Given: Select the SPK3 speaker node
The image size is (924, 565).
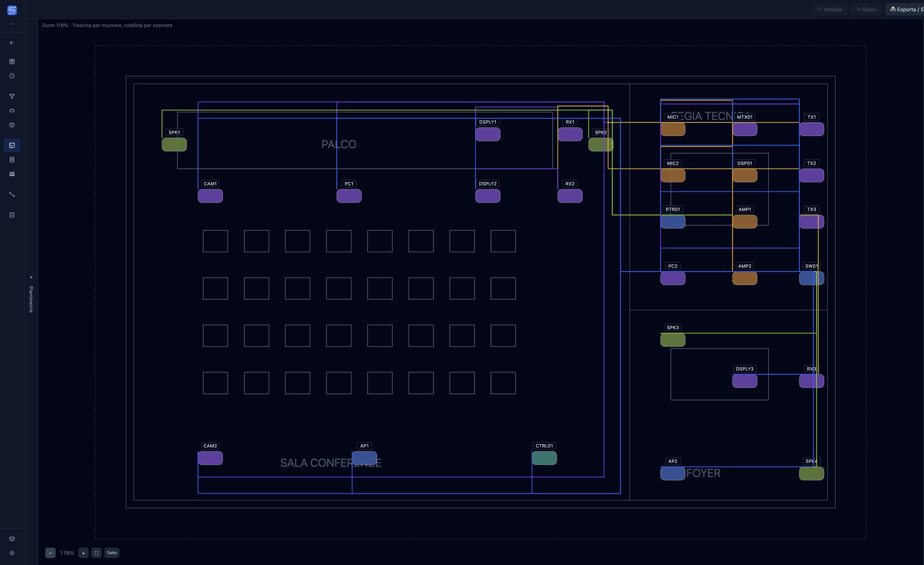Looking at the screenshot, I should pyautogui.click(x=673, y=340).
